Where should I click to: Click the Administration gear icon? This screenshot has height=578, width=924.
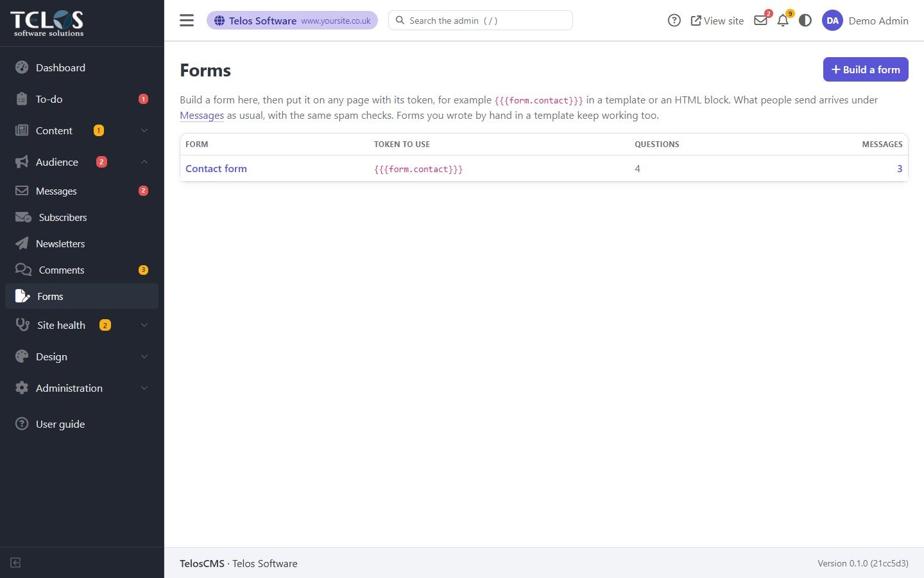[22, 388]
